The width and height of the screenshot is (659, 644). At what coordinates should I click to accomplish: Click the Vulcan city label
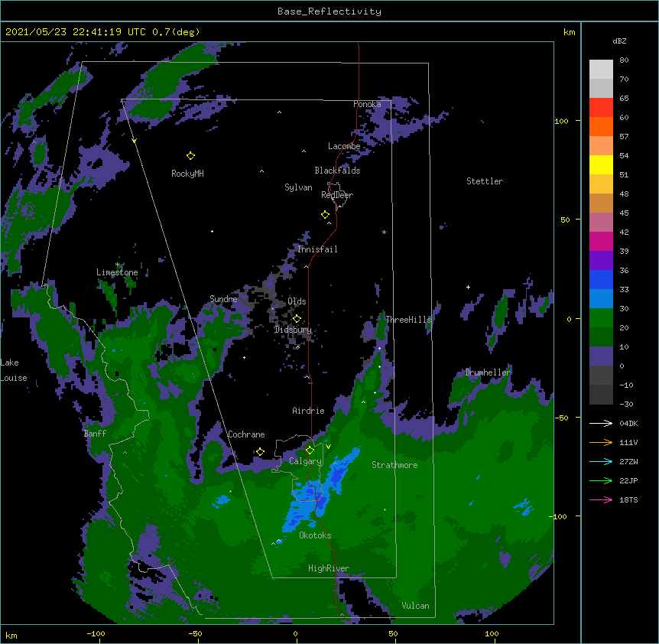pos(415,606)
